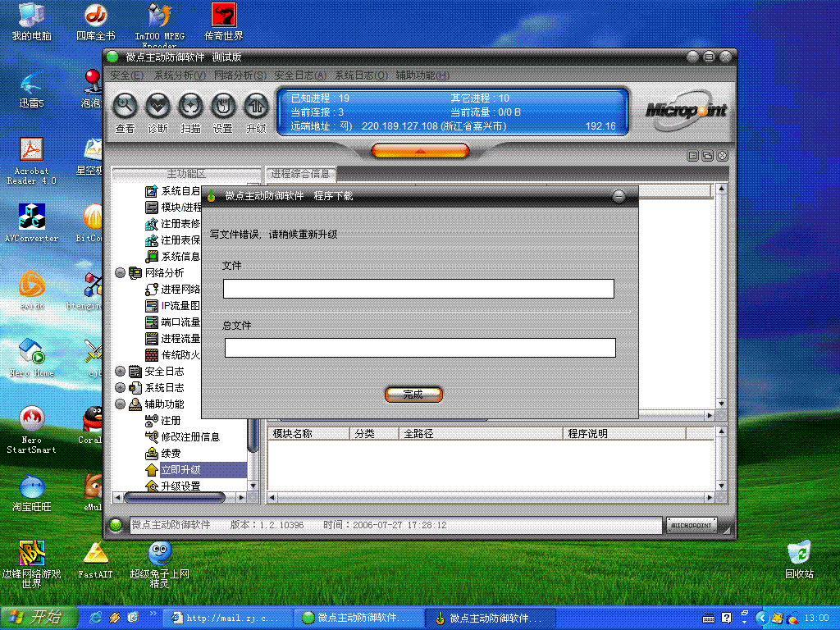Click the 总文件 progress bar field
840x630 pixels.
click(420, 348)
